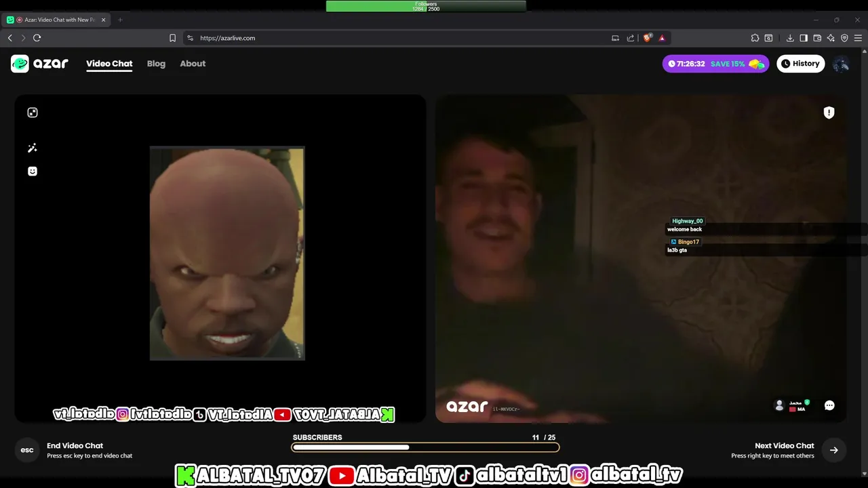Image resolution: width=868 pixels, height=488 pixels.
Task: Click the expand layout icon on own video
Action: [33, 113]
